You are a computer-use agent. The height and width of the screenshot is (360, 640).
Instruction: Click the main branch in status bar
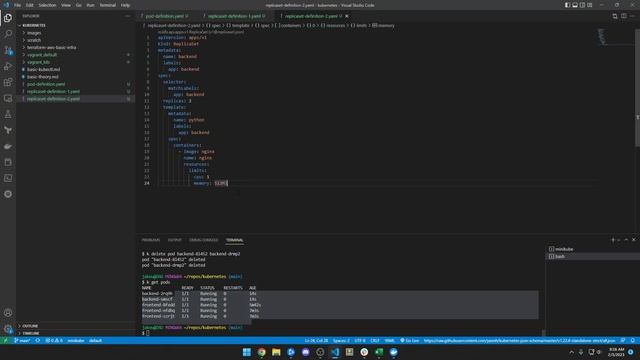[x=22, y=340]
